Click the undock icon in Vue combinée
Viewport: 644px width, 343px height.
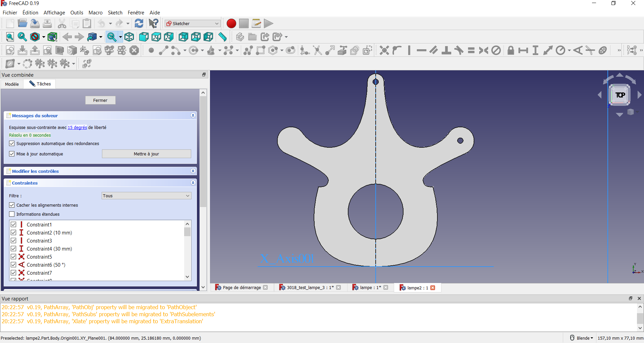click(204, 75)
